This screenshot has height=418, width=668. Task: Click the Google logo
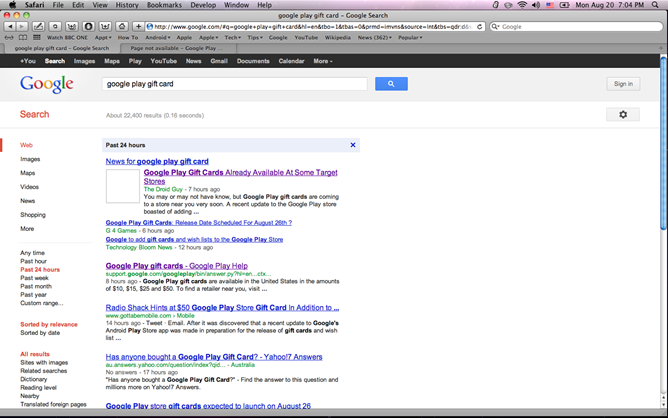tap(46, 84)
